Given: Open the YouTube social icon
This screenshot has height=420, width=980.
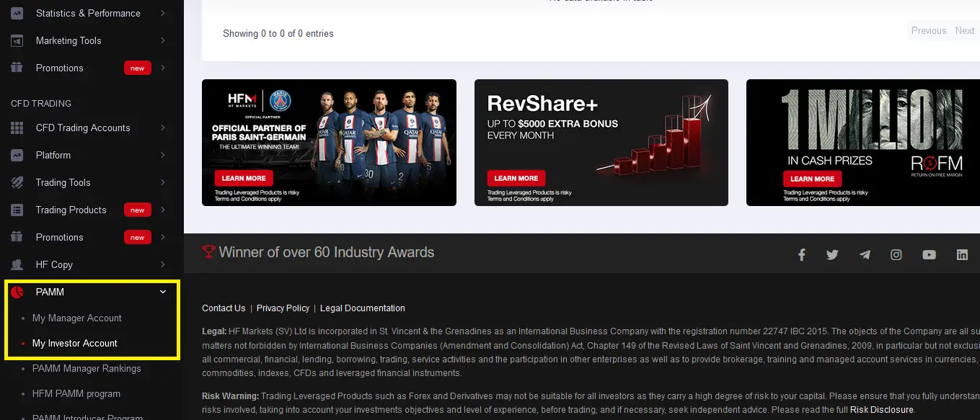Looking at the screenshot, I should (x=929, y=254).
